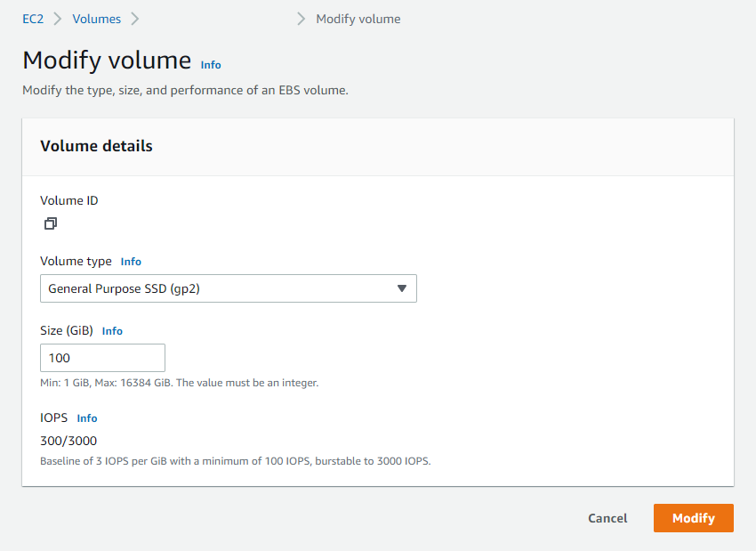756x551 pixels.
Task: Open Info link next to Size (GiB)
Action: 112,331
